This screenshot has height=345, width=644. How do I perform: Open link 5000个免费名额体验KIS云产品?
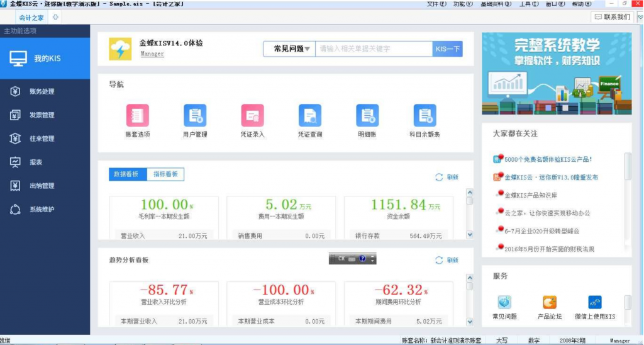548,159
